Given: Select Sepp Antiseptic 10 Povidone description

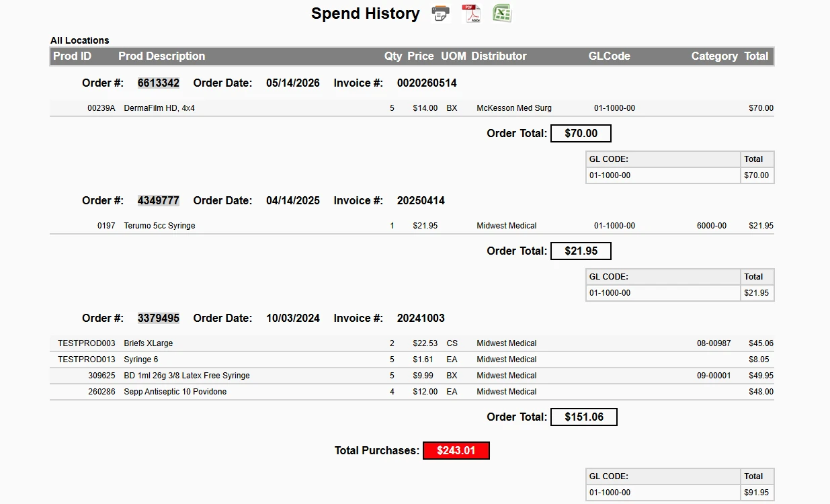Looking at the screenshot, I should tap(175, 391).
